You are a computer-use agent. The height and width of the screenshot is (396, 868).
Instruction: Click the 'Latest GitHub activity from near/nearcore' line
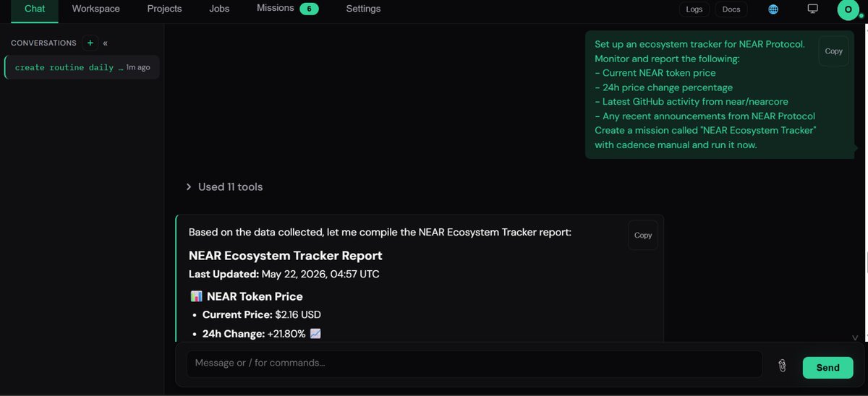pyautogui.click(x=692, y=102)
